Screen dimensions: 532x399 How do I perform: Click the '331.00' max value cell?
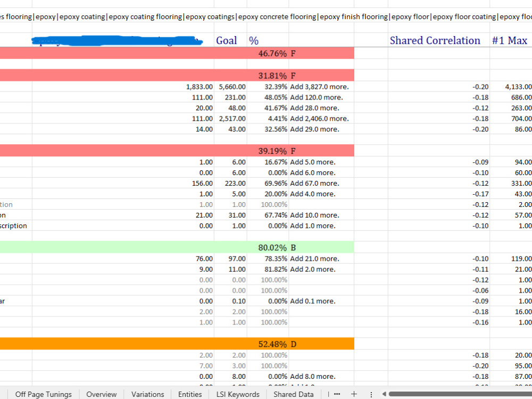point(511,183)
